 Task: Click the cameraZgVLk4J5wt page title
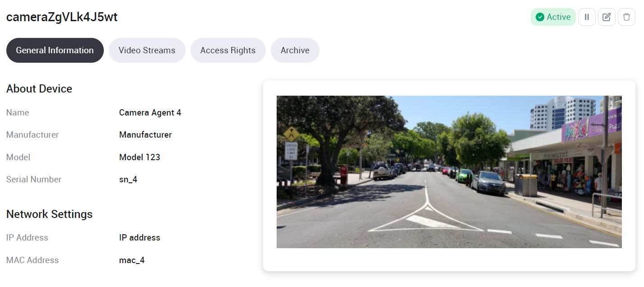[62, 17]
